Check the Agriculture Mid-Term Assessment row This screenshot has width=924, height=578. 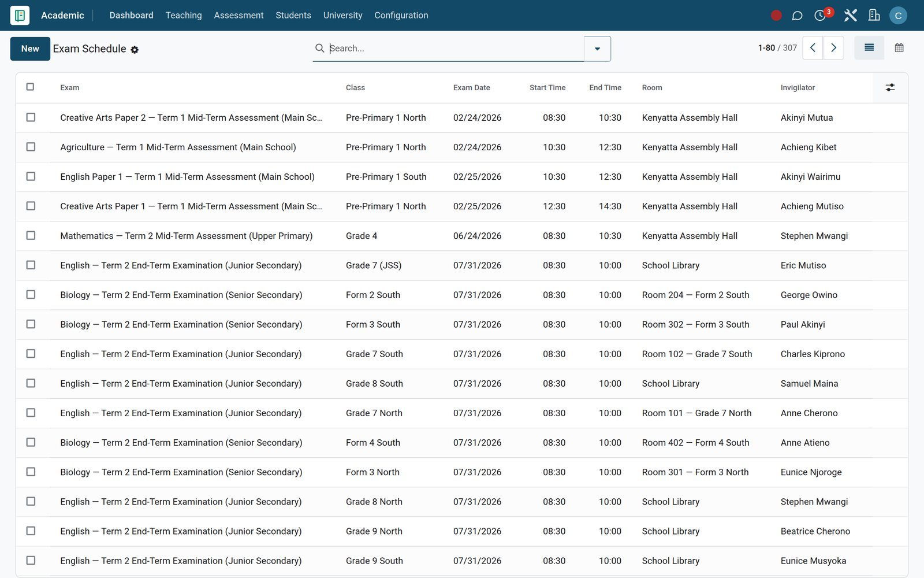(31, 147)
